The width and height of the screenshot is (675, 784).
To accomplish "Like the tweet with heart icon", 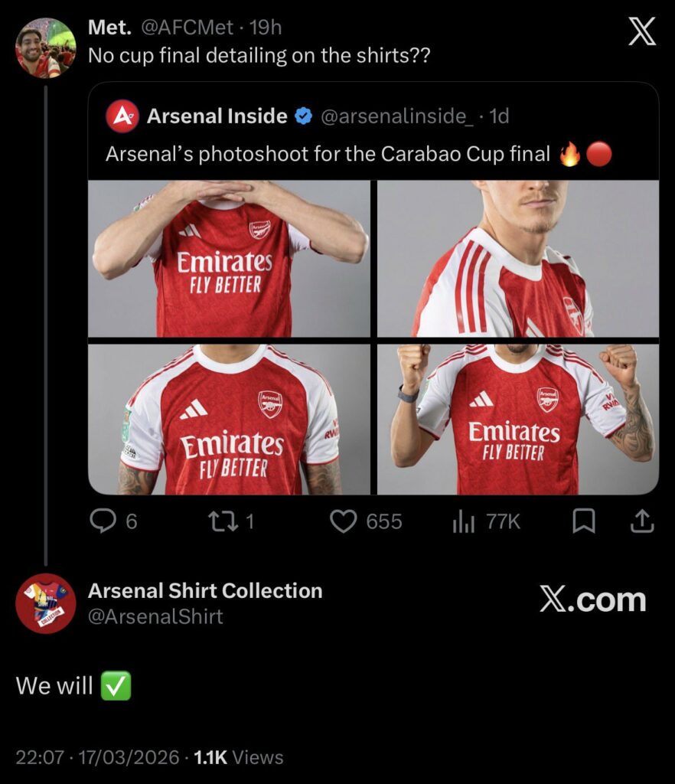I will click(344, 521).
